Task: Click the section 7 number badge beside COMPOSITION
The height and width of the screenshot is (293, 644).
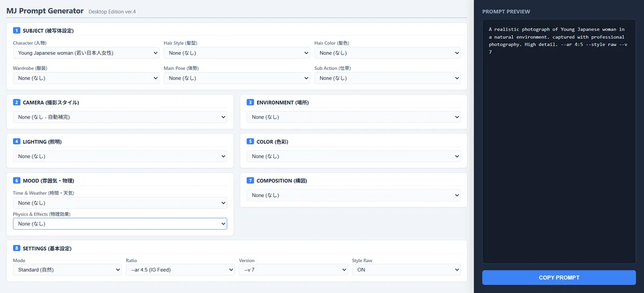Action: coord(250,181)
